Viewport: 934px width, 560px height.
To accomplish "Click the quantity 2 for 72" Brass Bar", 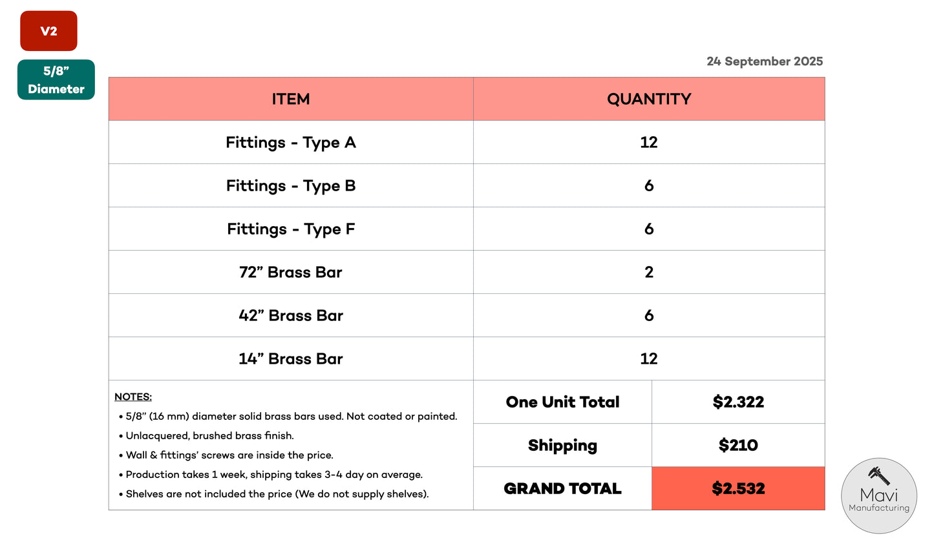I will pos(649,272).
